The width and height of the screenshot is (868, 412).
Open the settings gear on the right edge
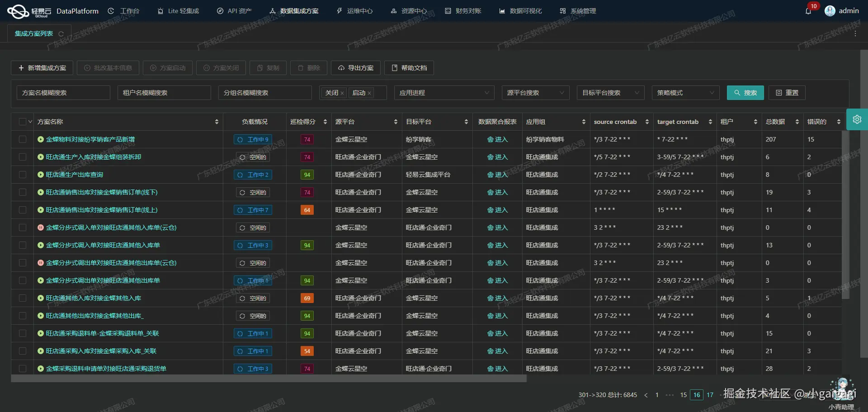coord(857,119)
